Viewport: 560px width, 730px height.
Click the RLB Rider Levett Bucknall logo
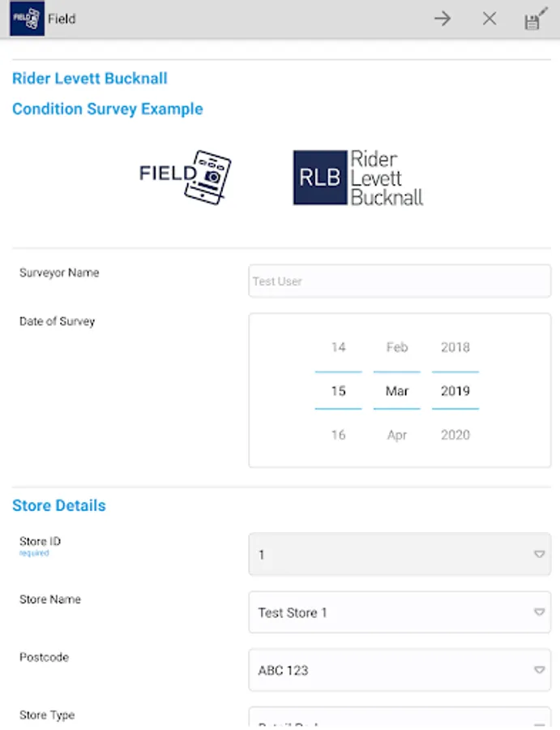(358, 177)
